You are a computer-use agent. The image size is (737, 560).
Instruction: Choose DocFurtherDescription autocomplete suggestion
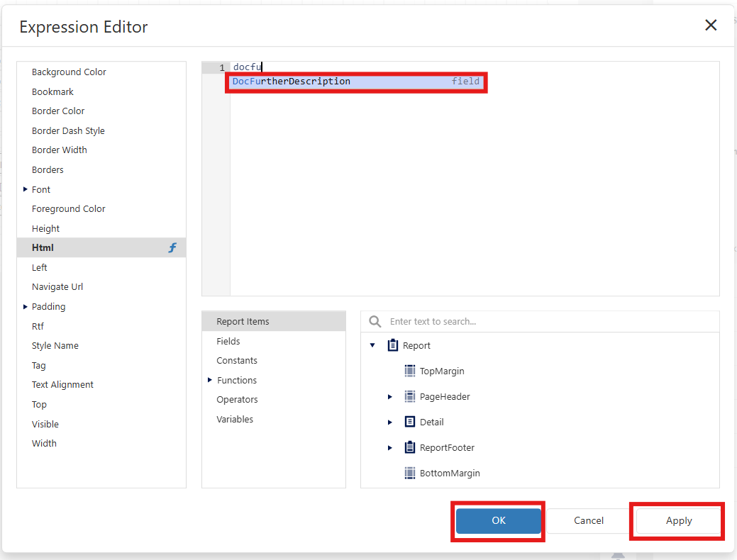pyautogui.click(x=356, y=82)
